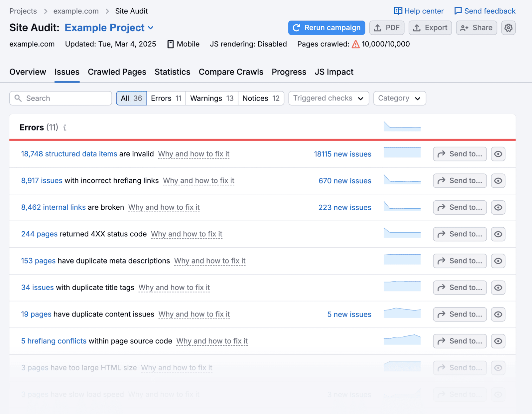This screenshot has width=532, height=414.
Task: Click the Rerun campaign button
Action: pos(326,28)
